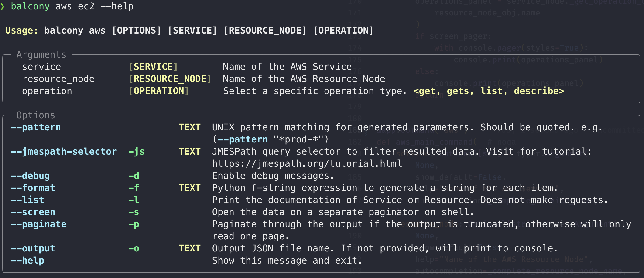Click the '--debug' option name
This screenshot has height=278, width=644.
(30, 176)
